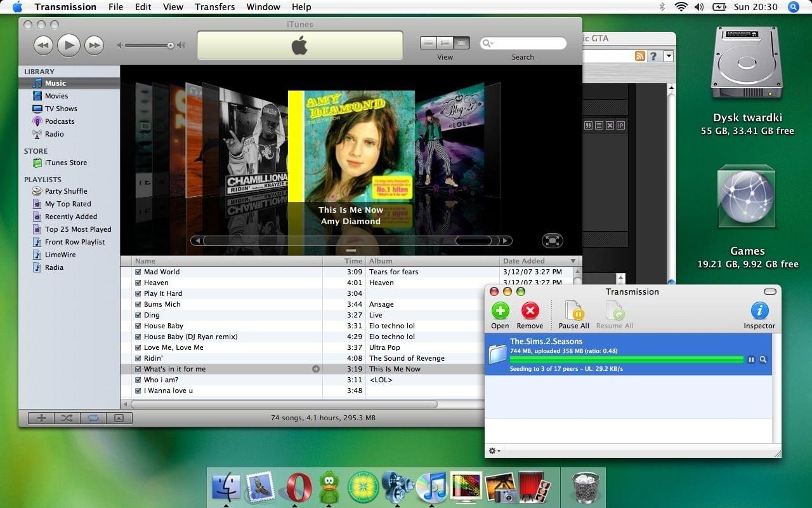Open dropdown arrow in Mac GTA window
The width and height of the screenshot is (812, 508).
pos(668,57)
